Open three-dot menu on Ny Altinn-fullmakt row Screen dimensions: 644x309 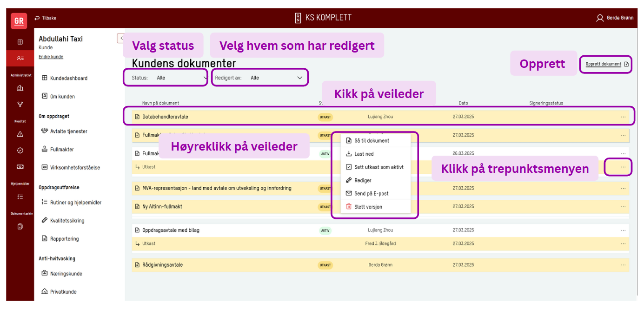[x=623, y=206]
